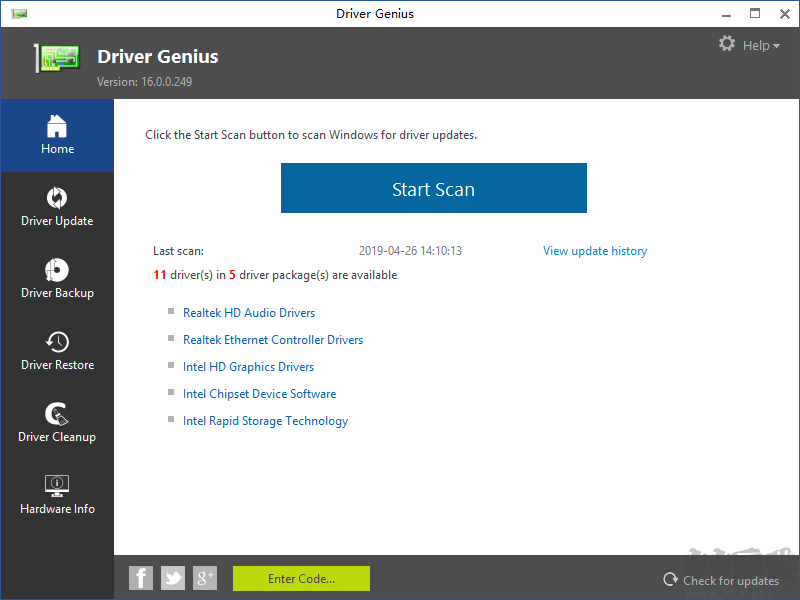Click the refresh icon next to Check for updates

click(670, 580)
